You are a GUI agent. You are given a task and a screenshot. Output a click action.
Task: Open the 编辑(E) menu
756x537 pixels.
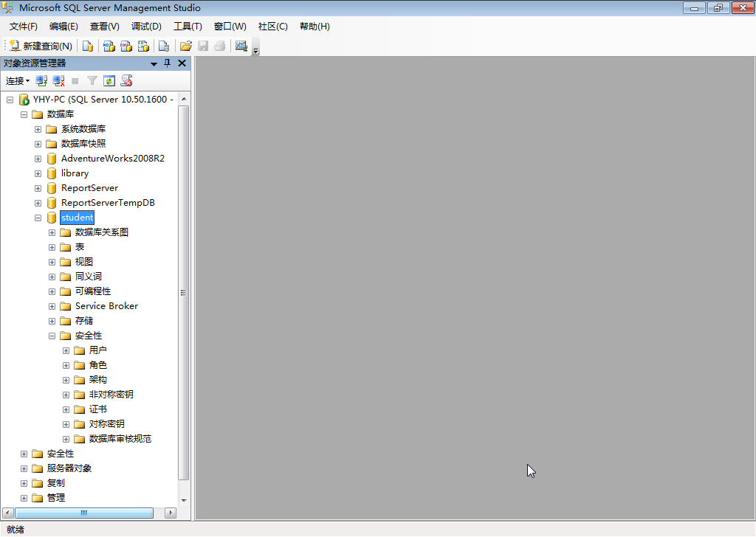(63, 27)
